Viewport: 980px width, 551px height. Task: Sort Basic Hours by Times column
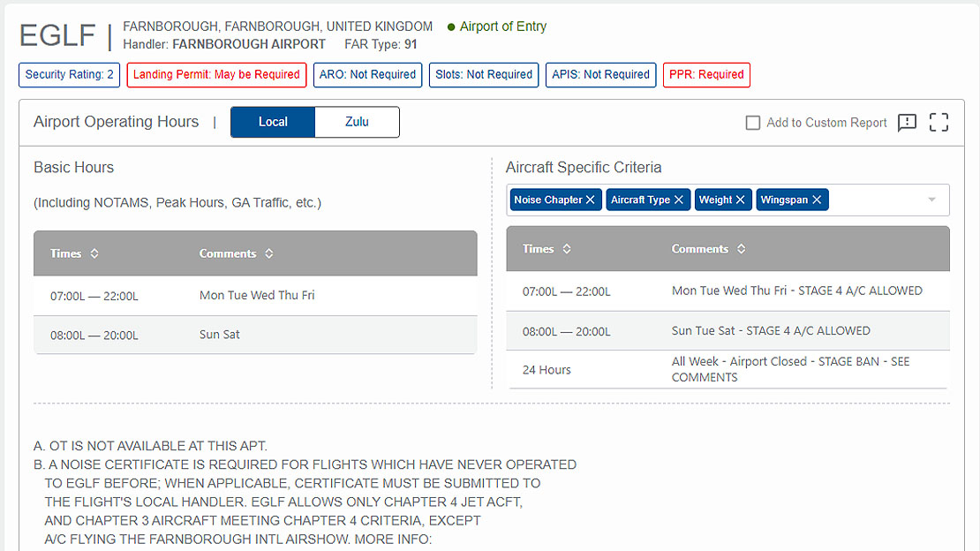94,253
